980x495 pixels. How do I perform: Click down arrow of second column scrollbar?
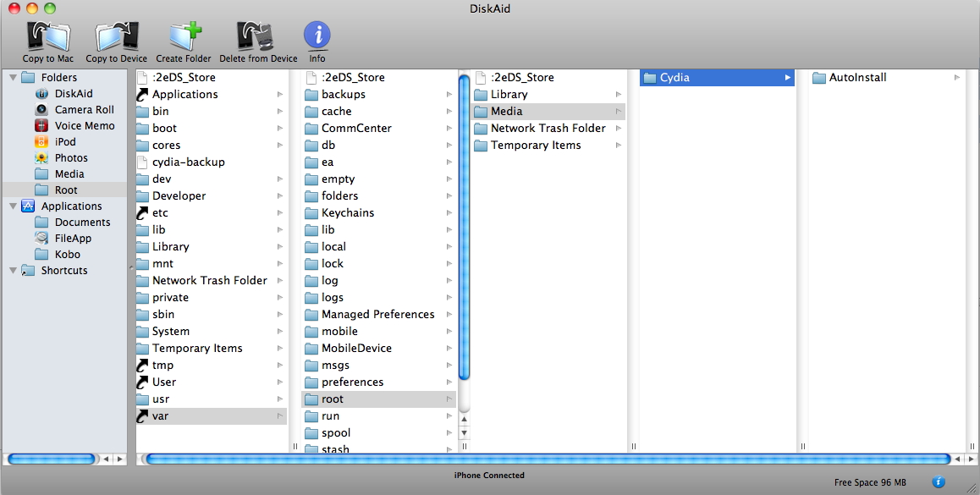(x=464, y=432)
